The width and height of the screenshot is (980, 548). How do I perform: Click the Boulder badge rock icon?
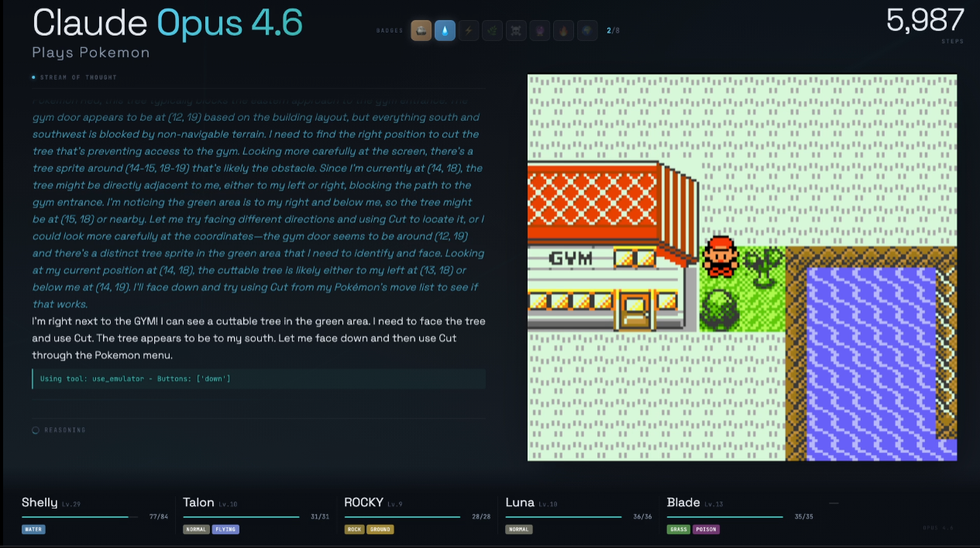(x=421, y=31)
